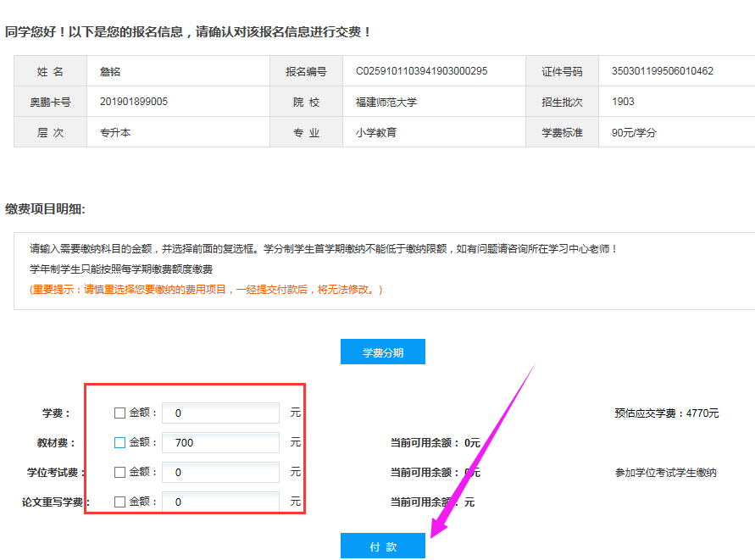Click the 参加学位考试学生缴纳 note

pyautogui.click(x=665, y=473)
